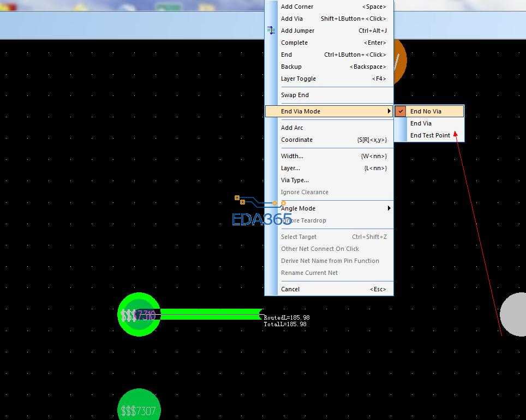526x420 pixels.
Task: Click the TotalL=185.98 length readout
Action: (x=285, y=324)
